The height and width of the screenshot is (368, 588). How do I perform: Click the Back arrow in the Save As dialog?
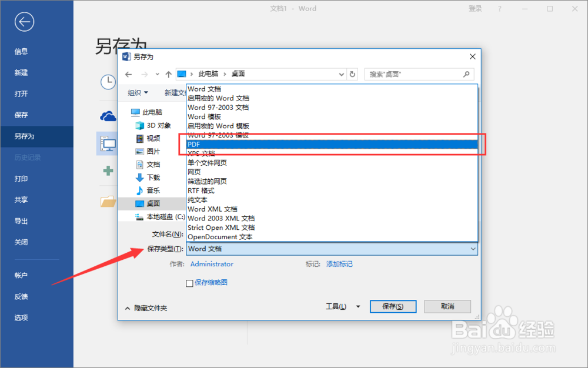pos(129,74)
